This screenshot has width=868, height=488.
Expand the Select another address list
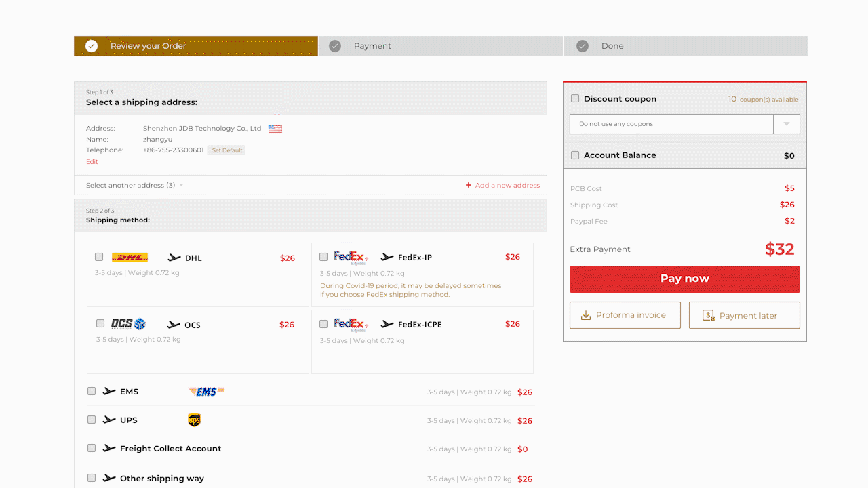pos(134,185)
